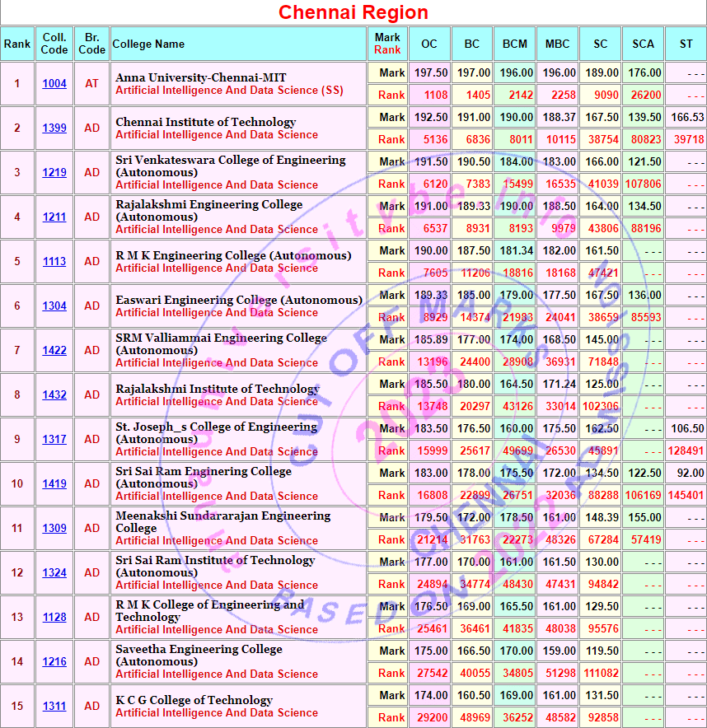This screenshot has height=728, width=707.
Task: Open college code 1004 link
Action: point(54,84)
